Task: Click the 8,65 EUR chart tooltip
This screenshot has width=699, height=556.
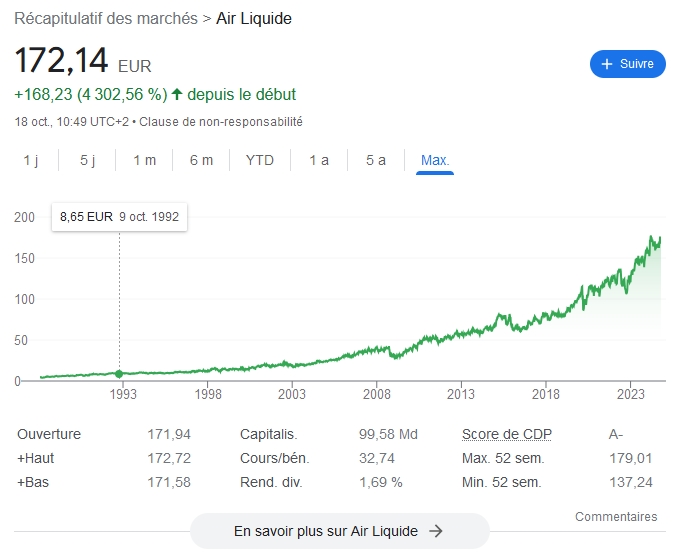Action: tap(120, 215)
